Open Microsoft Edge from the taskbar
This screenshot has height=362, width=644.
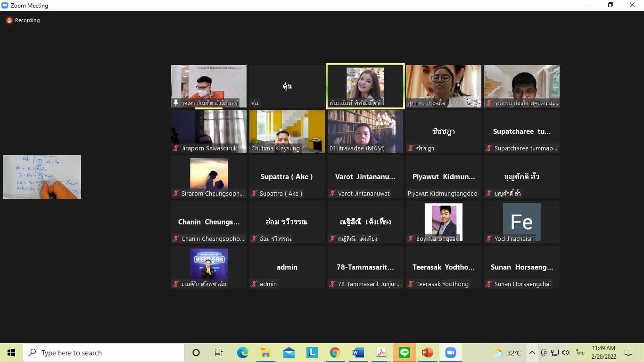point(242,353)
